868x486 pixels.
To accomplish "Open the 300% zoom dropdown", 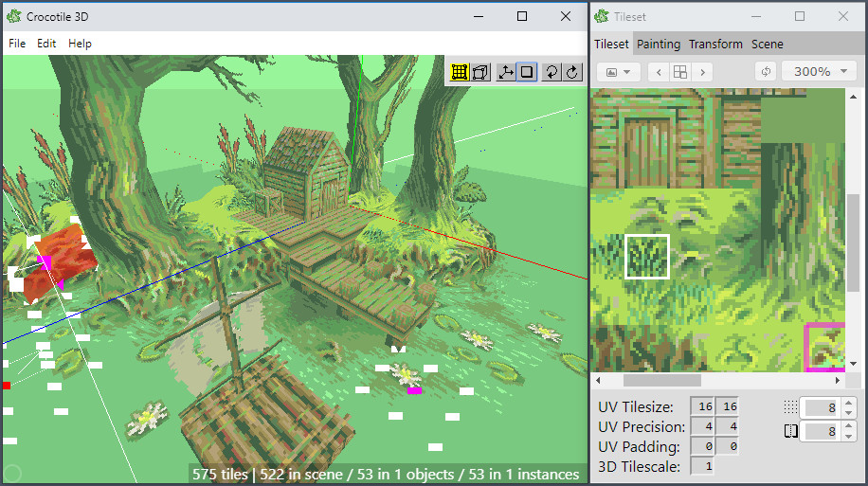I will 820,72.
